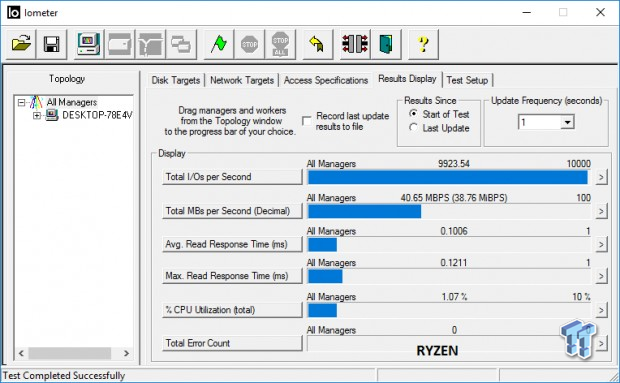This screenshot has height=383, width=620.
Task: Switch to the Disk Targets tab
Action: coord(176,80)
